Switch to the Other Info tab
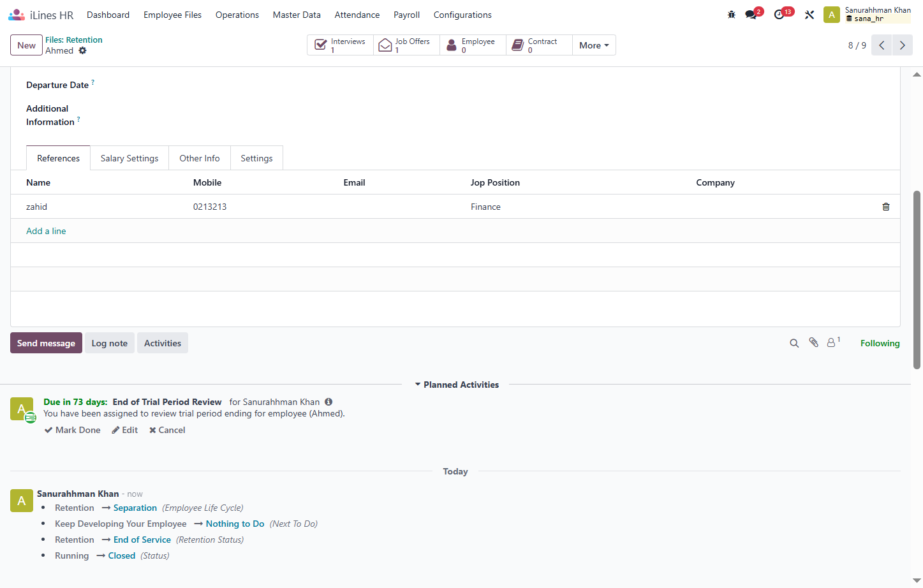Screen dimensions: 923x588 click(x=200, y=158)
